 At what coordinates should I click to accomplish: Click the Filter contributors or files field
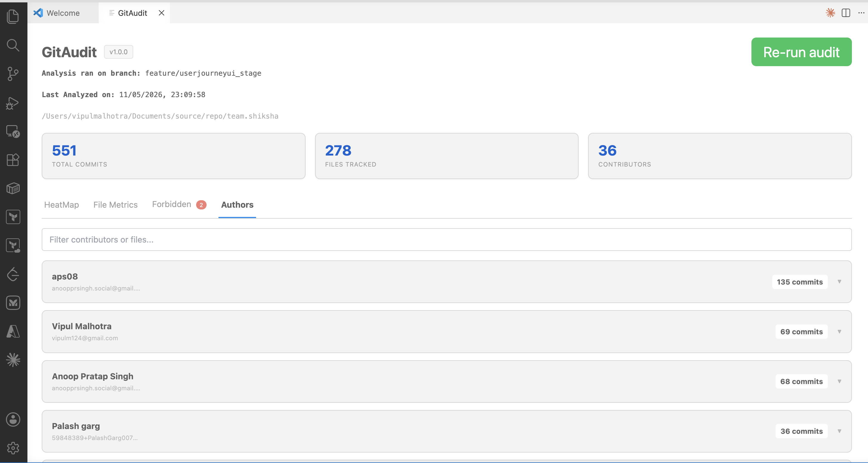pos(447,240)
